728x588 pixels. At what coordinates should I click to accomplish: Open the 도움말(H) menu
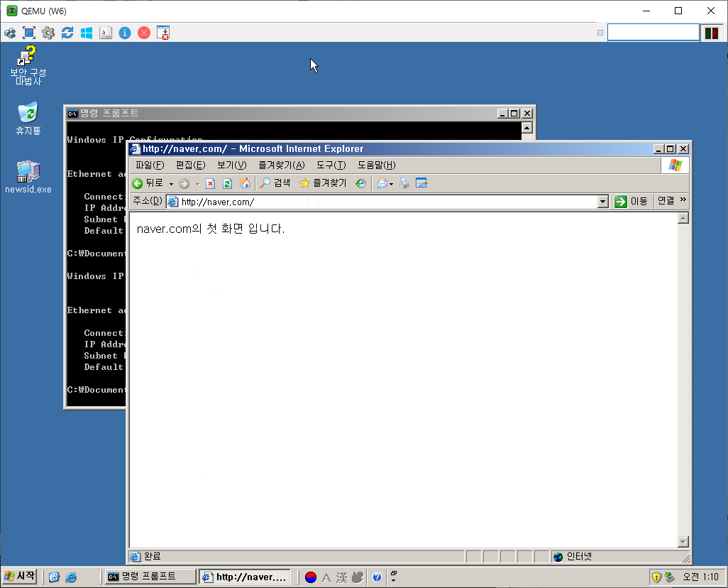pos(377,165)
